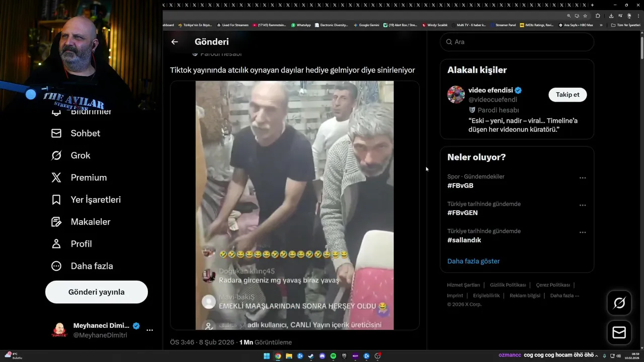
Task: Open Tüm Yer İşaretleri folder
Action: point(625,25)
